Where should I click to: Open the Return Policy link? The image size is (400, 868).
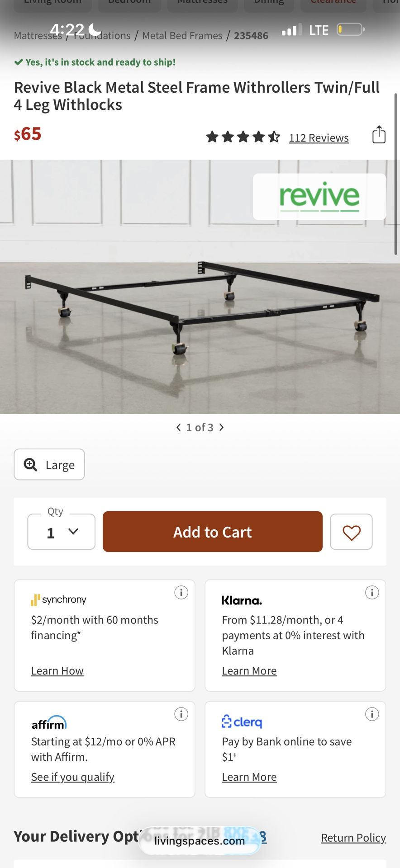click(x=353, y=838)
